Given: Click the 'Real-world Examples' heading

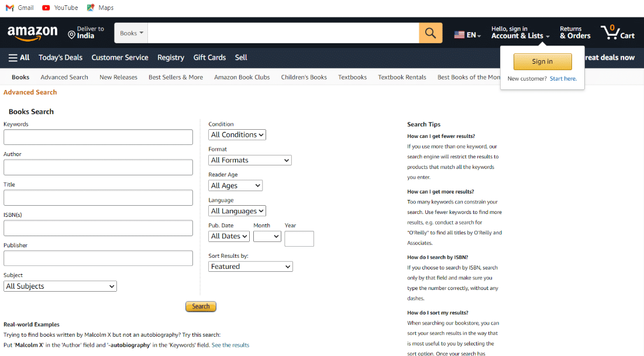Looking at the screenshot, I should [x=32, y=324].
